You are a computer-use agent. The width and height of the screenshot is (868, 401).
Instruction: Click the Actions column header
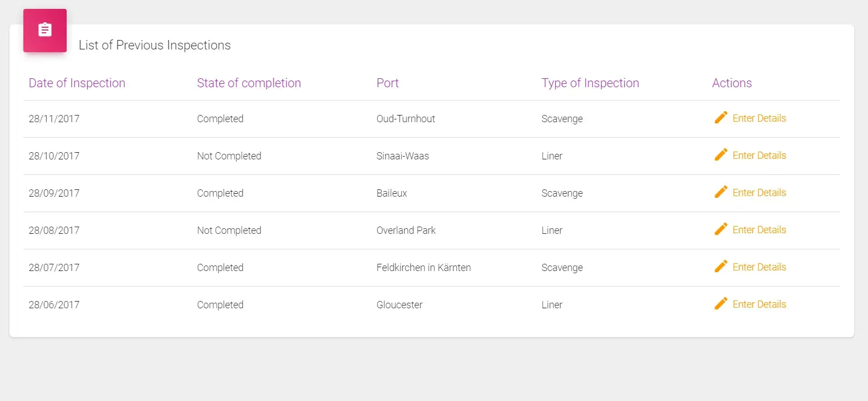[731, 83]
